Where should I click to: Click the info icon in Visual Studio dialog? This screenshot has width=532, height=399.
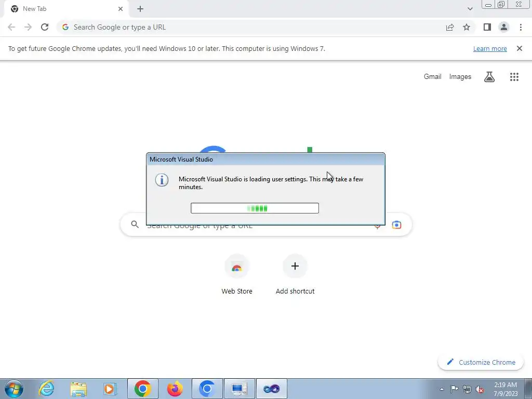(x=162, y=180)
